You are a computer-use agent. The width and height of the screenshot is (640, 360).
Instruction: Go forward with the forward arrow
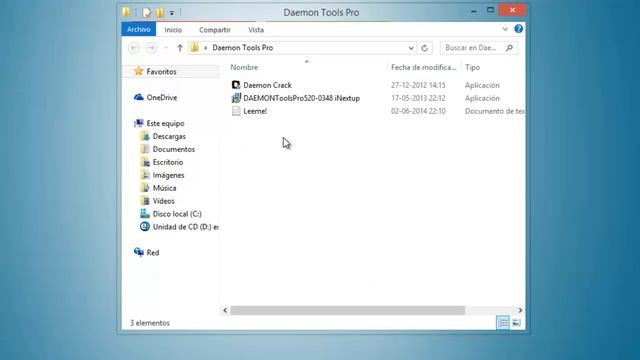coord(151,48)
